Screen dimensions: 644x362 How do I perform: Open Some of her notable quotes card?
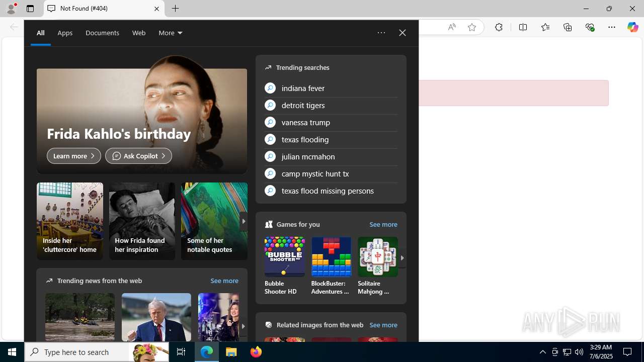click(x=214, y=221)
